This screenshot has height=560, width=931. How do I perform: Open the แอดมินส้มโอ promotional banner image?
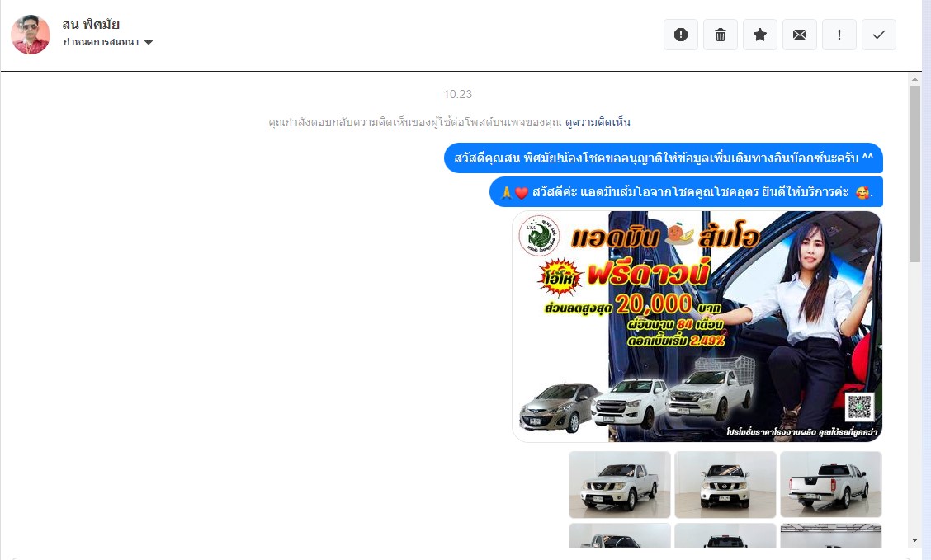tap(697, 327)
